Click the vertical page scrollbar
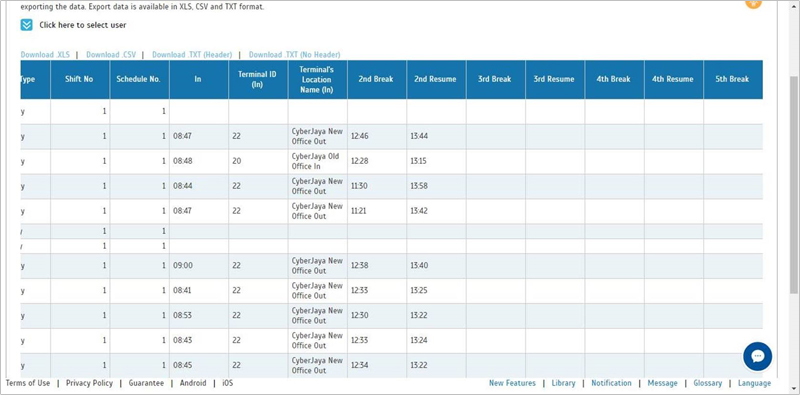 pyautogui.click(x=794, y=184)
